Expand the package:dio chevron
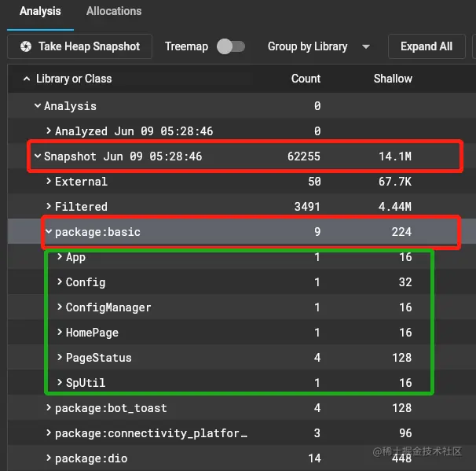This screenshot has width=476, height=471. (x=49, y=458)
